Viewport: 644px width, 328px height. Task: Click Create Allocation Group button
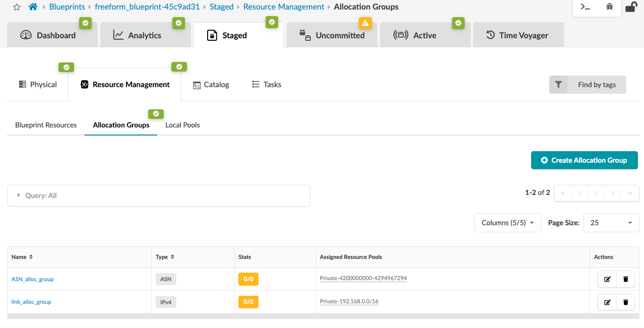pos(584,160)
